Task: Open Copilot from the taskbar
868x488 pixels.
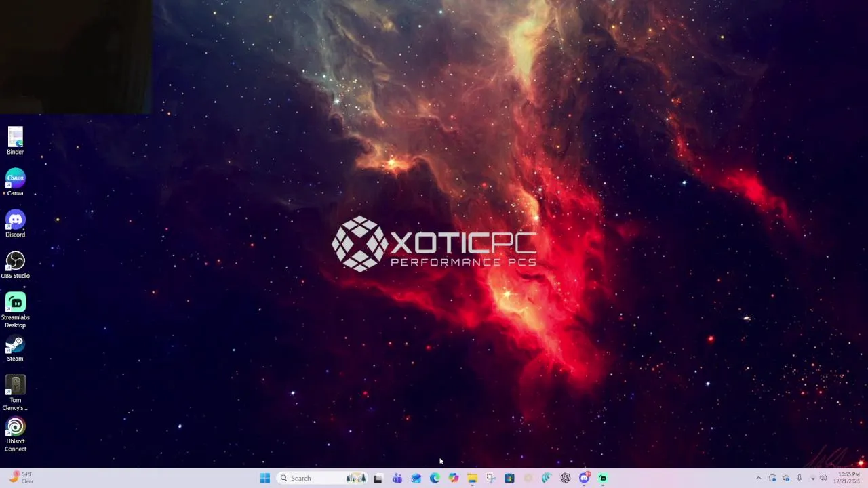Action: [x=454, y=478]
